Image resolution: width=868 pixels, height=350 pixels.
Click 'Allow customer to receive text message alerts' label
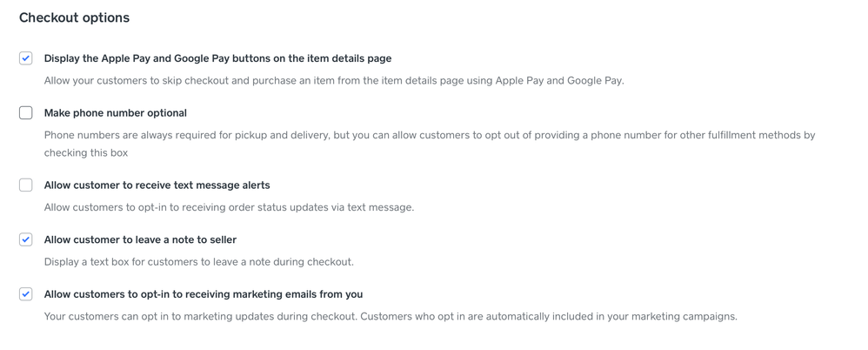(x=157, y=185)
